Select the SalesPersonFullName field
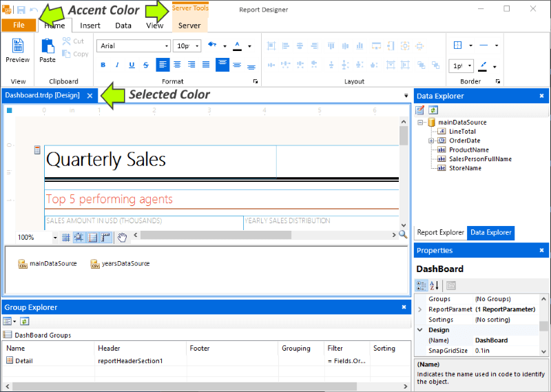Image resolution: width=551 pixels, height=392 pixels. click(480, 159)
